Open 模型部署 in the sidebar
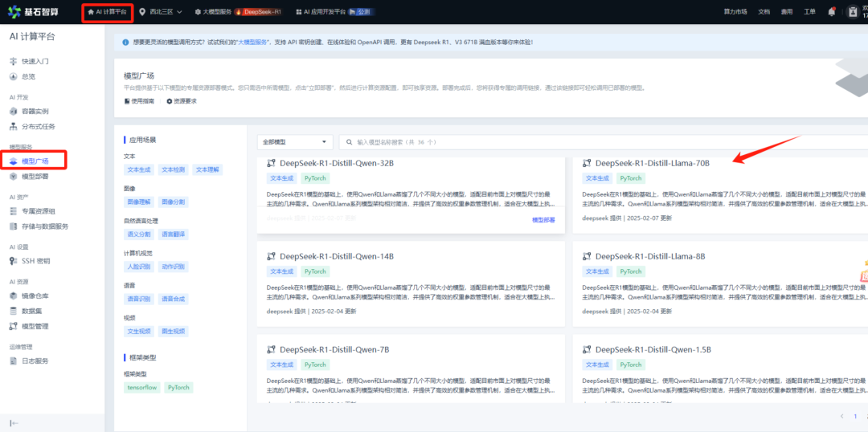 (x=35, y=177)
